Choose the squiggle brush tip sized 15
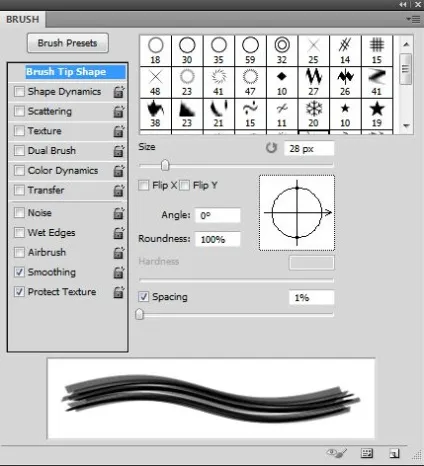424x466 pixels. click(250, 114)
